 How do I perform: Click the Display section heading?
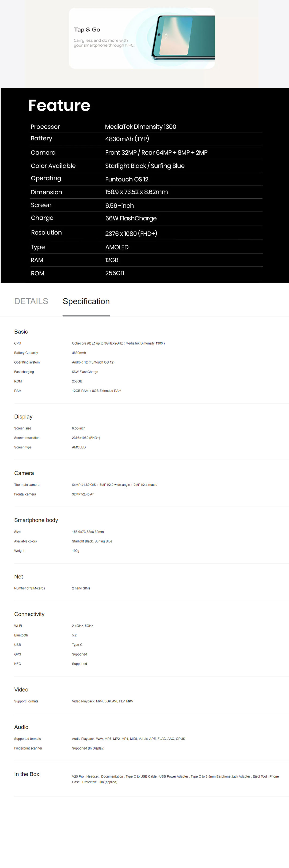click(23, 417)
